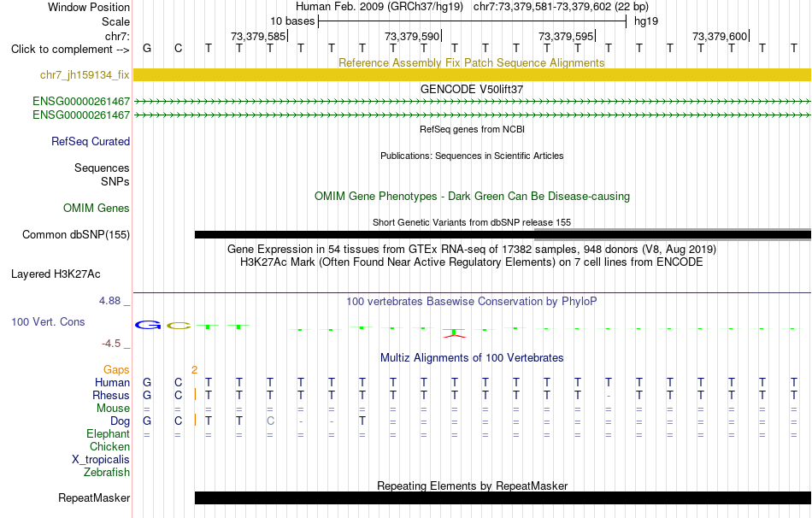This screenshot has height=518, width=812.
Task: Click the Zebrafish alignment row label
Action: (x=107, y=473)
